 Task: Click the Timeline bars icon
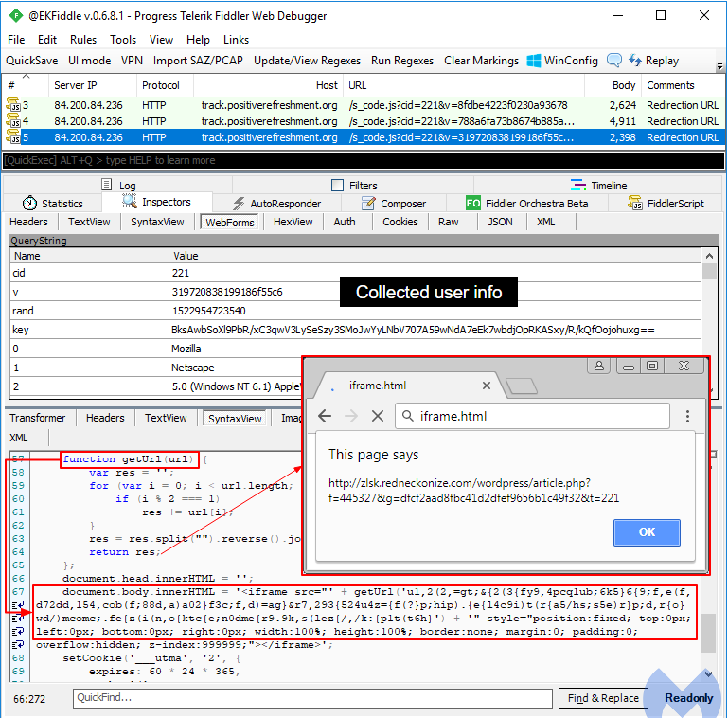[578, 185]
